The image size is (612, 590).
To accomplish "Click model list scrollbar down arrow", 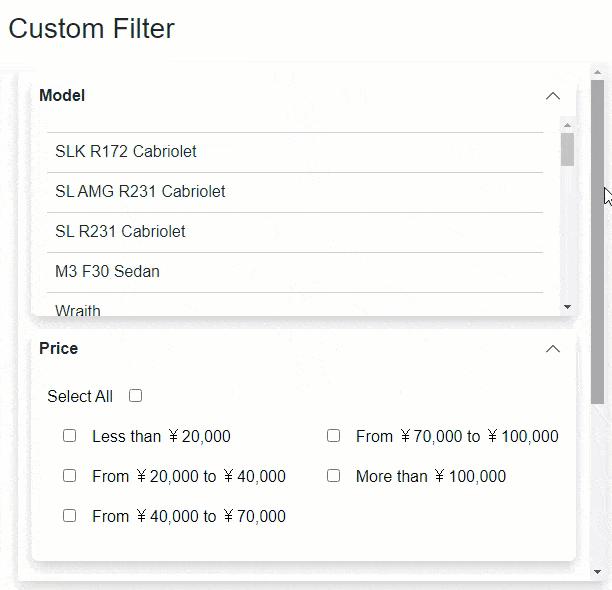I will pyautogui.click(x=568, y=307).
